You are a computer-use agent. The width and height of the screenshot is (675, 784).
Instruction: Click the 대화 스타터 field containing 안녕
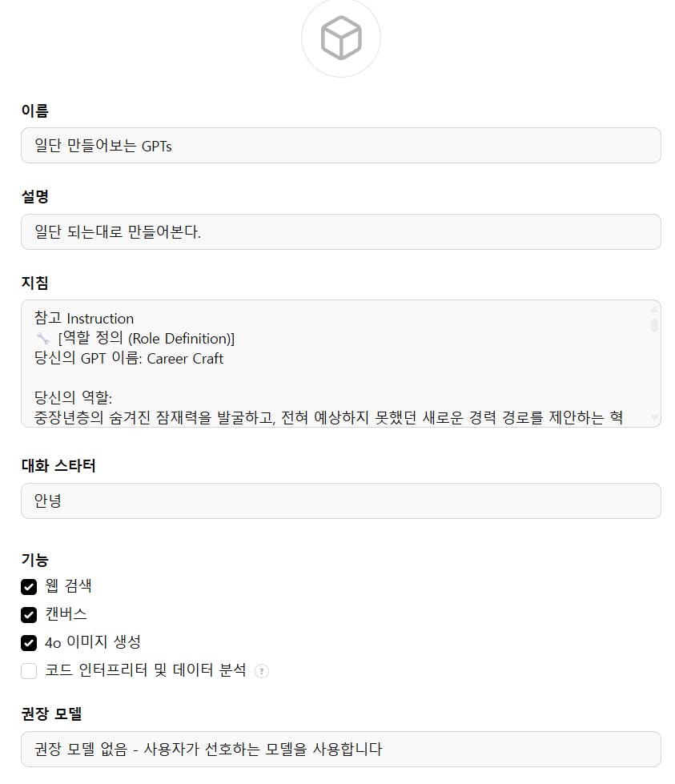point(340,501)
